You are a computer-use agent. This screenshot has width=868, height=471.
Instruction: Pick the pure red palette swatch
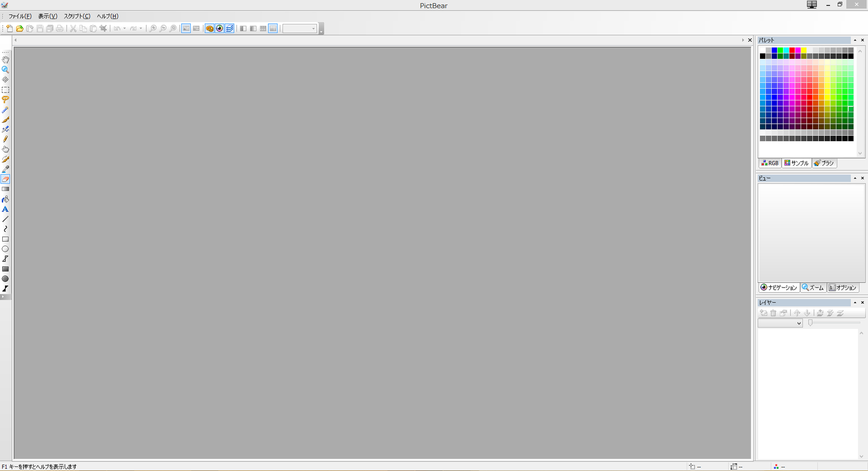pyautogui.click(x=792, y=50)
